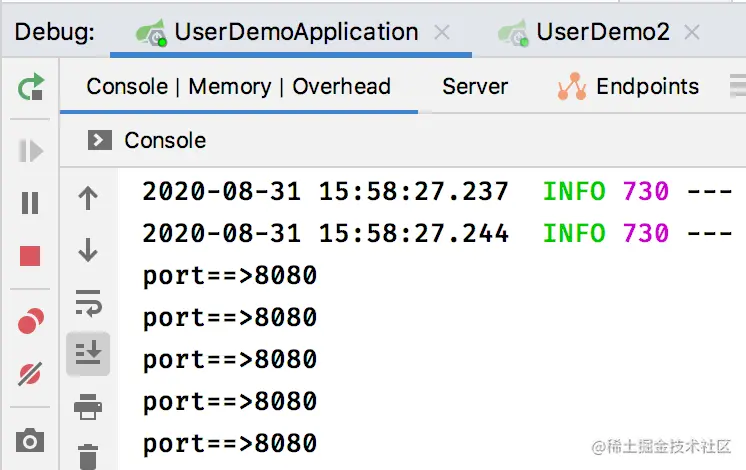Open the Server tab
Screen dimensions: 746x470
475,87
